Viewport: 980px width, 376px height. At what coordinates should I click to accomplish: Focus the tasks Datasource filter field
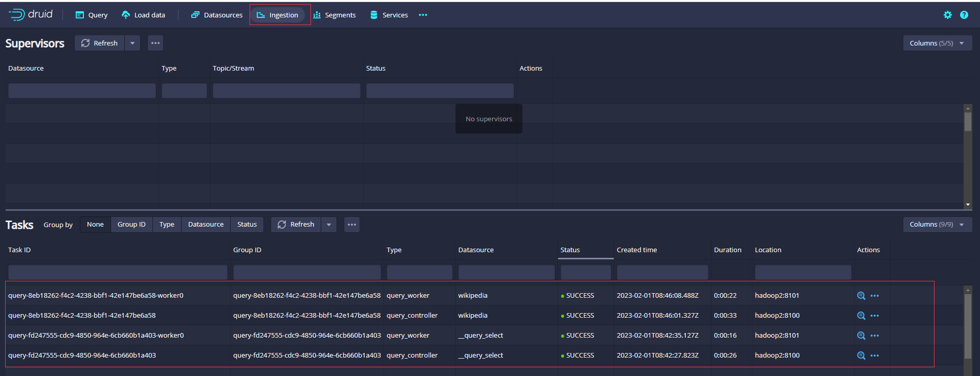[x=506, y=272]
